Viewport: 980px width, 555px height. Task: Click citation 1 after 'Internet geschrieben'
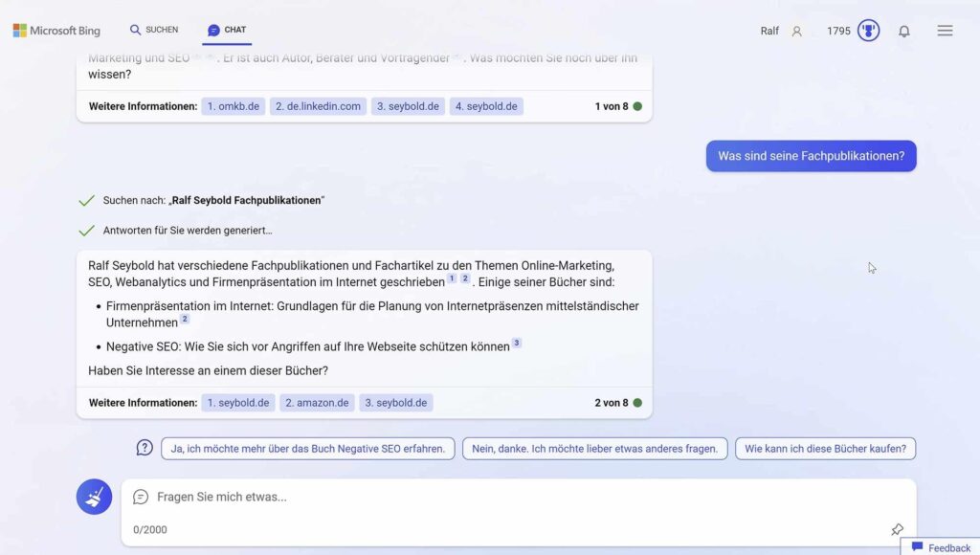pyautogui.click(x=452, y=278)
